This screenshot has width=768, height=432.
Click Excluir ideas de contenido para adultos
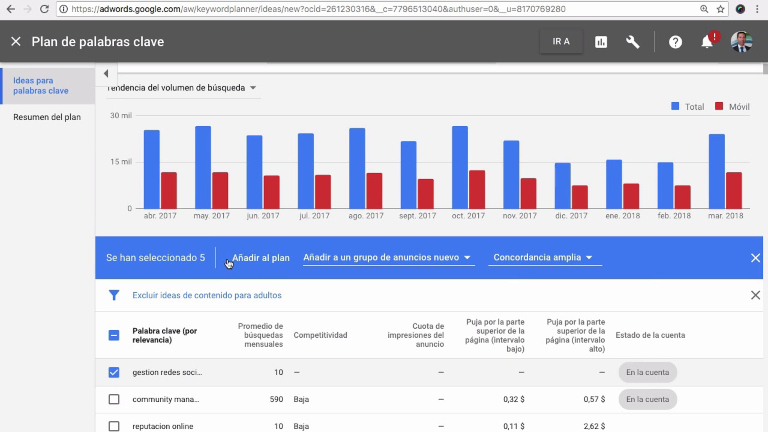point(207,295)
